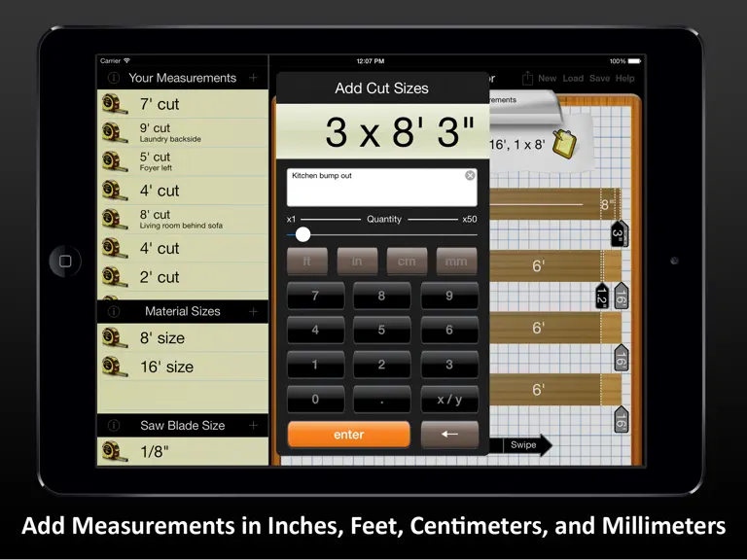Tap the orange enter button
This screenshot has height=560, width=747.
coord(349,435)
